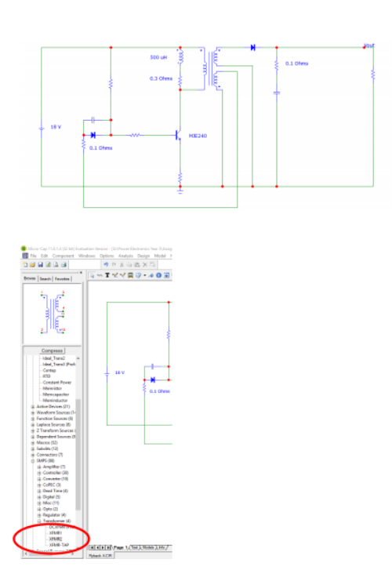Click the Print toolbar icon
This screenshot has width=392, height=588.
64,265
